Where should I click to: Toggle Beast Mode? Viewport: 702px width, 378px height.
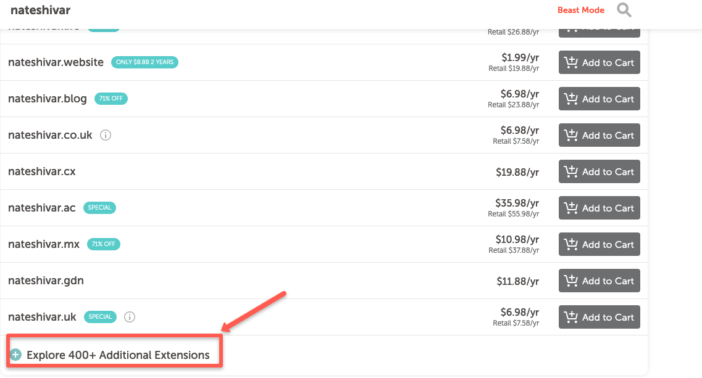tap(581, 10)
